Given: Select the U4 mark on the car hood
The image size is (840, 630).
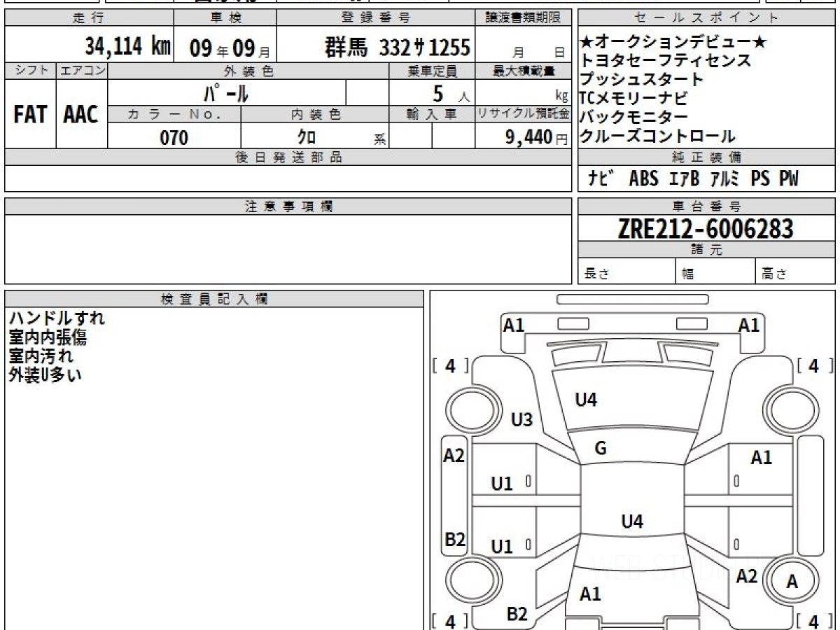Looking at the screenshot, I should pyautogui.click(x=585, y=400).
